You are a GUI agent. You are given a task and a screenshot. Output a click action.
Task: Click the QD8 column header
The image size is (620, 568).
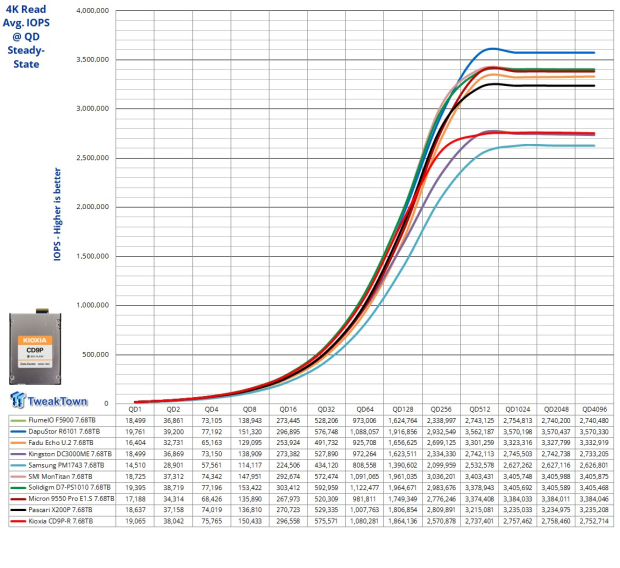250,409
